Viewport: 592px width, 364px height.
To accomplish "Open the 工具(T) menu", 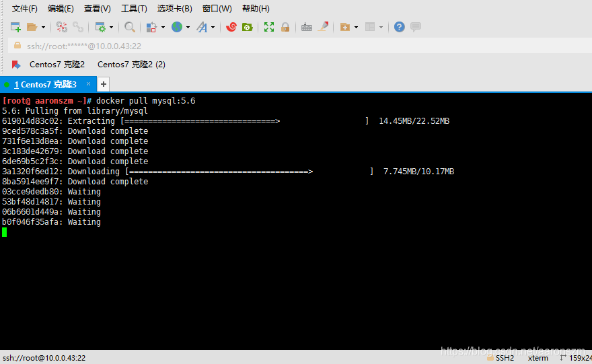I will (x=134, y=8).
